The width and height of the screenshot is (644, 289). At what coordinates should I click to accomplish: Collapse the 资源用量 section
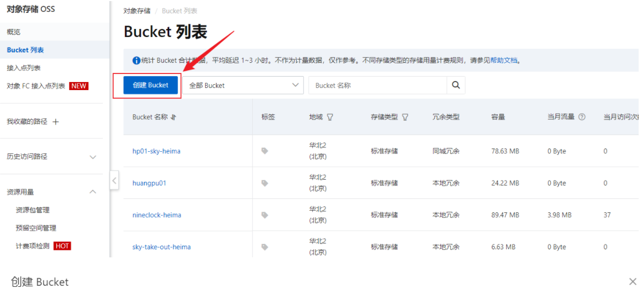coord(93,192)
